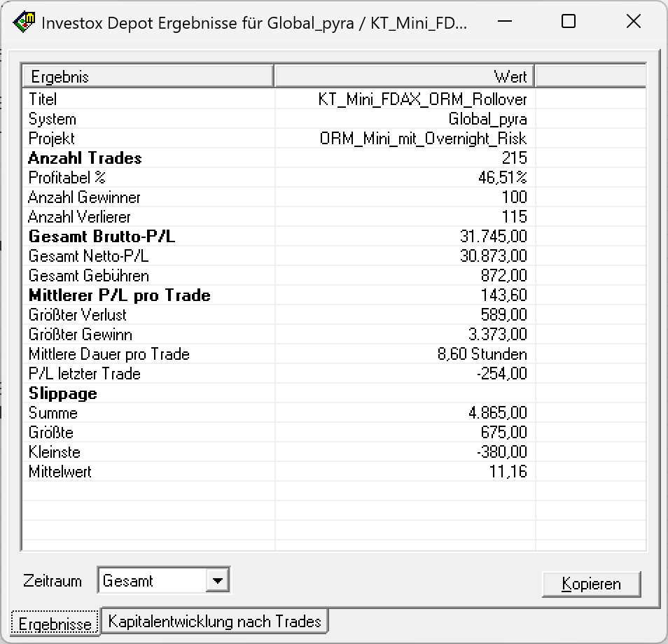
Task: Click the Größter Gewinn row
Action: 80,335
